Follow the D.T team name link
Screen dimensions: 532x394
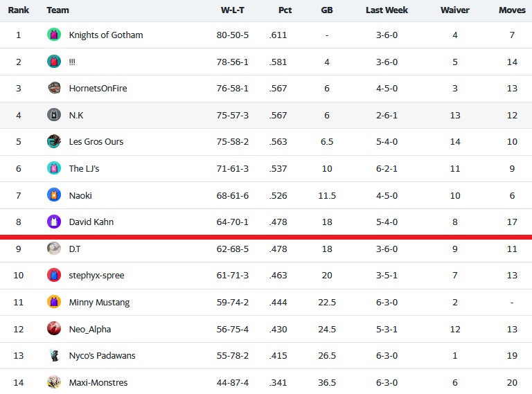[x=75, y=249]
